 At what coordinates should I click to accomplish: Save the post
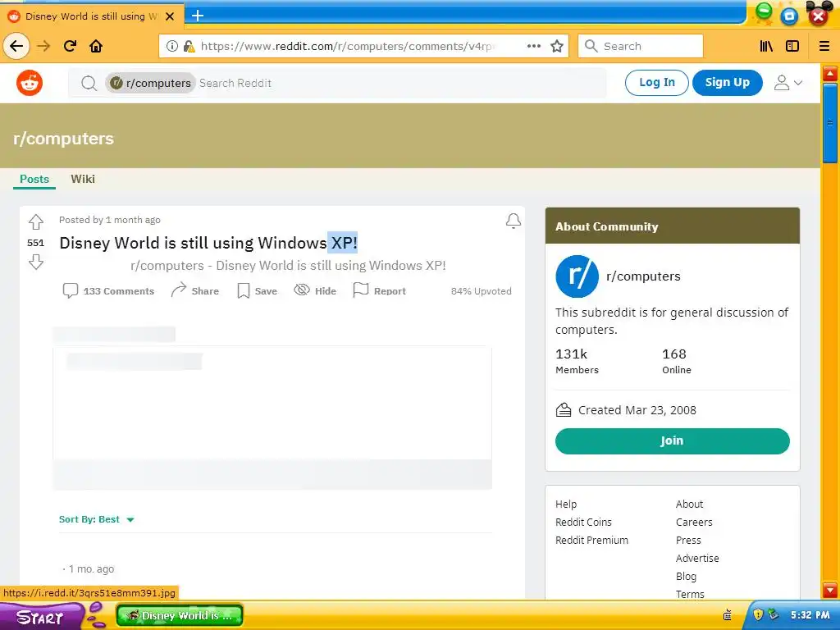pos(257,291)
